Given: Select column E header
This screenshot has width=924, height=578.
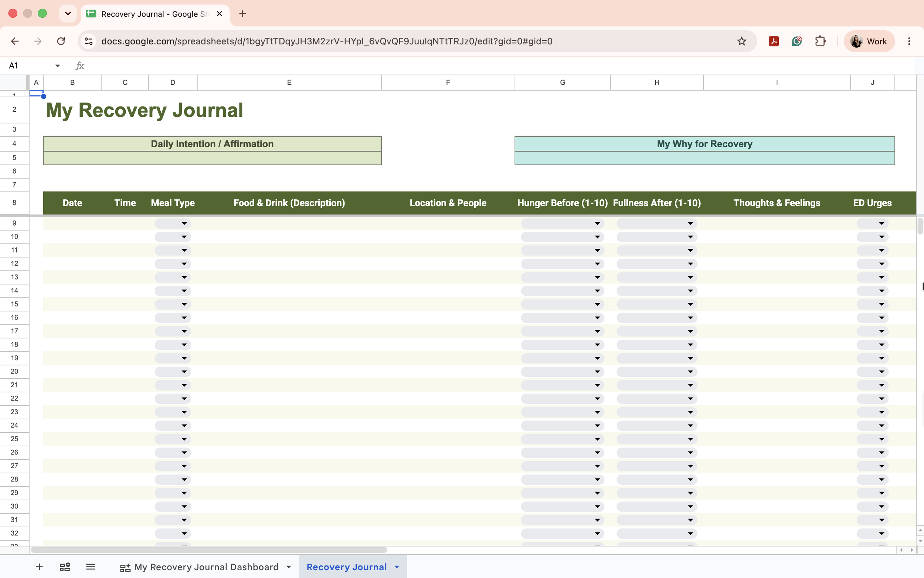Looking at the screenshot, I should (289, 82).
